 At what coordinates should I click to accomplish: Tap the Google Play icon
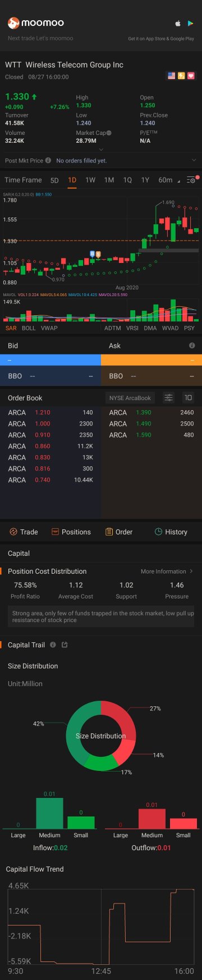[x=191, y=23]
